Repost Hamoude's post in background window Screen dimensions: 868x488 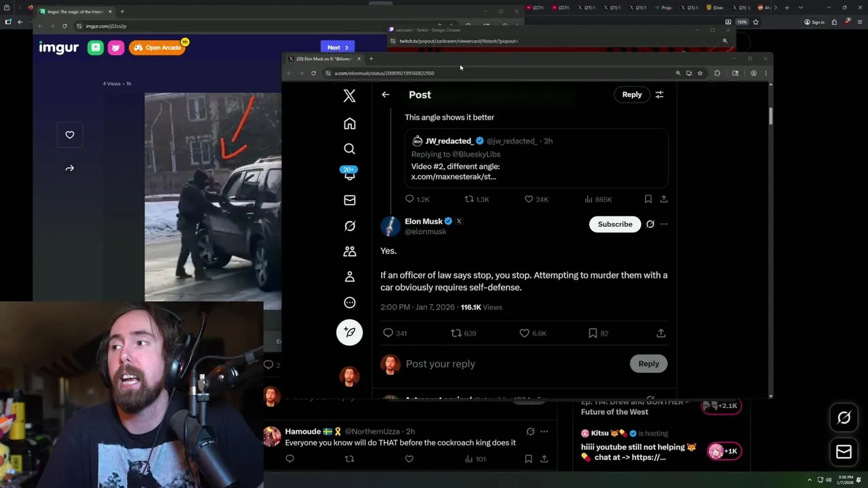pyautogui.click(x=349, y=459)
